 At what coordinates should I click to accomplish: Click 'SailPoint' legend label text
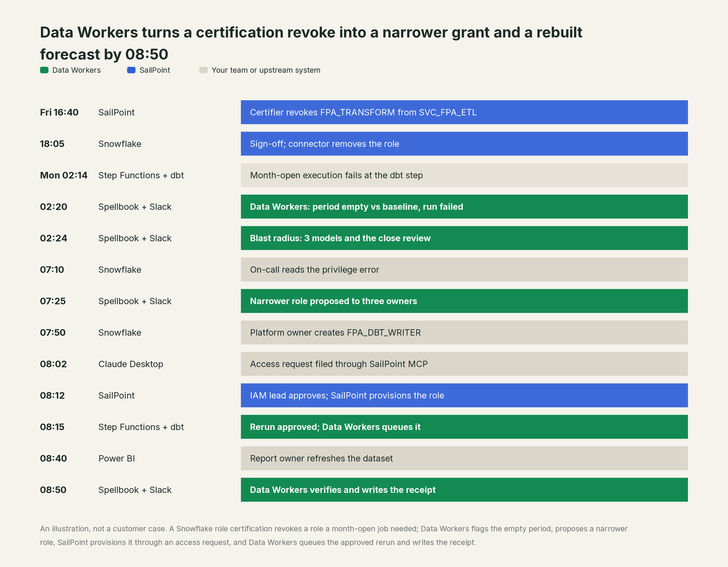[x=155, y=70]
